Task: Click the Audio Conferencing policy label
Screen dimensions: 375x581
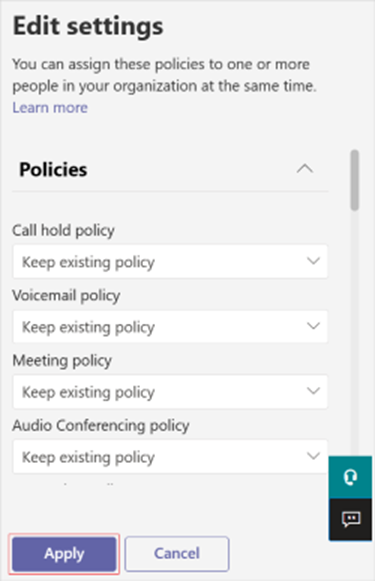Action: pos(101,425)
